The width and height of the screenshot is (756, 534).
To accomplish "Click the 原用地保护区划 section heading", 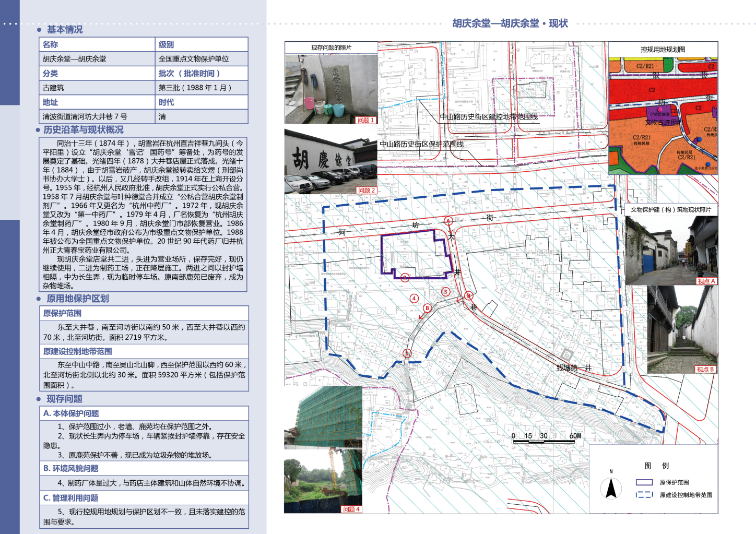I will point(78,299).
